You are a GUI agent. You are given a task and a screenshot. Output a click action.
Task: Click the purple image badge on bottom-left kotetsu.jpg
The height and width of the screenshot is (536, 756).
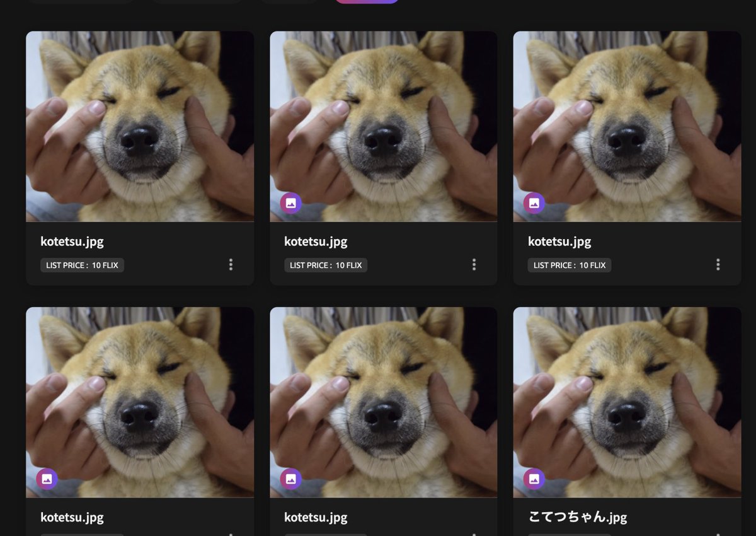tap(47, 479)
